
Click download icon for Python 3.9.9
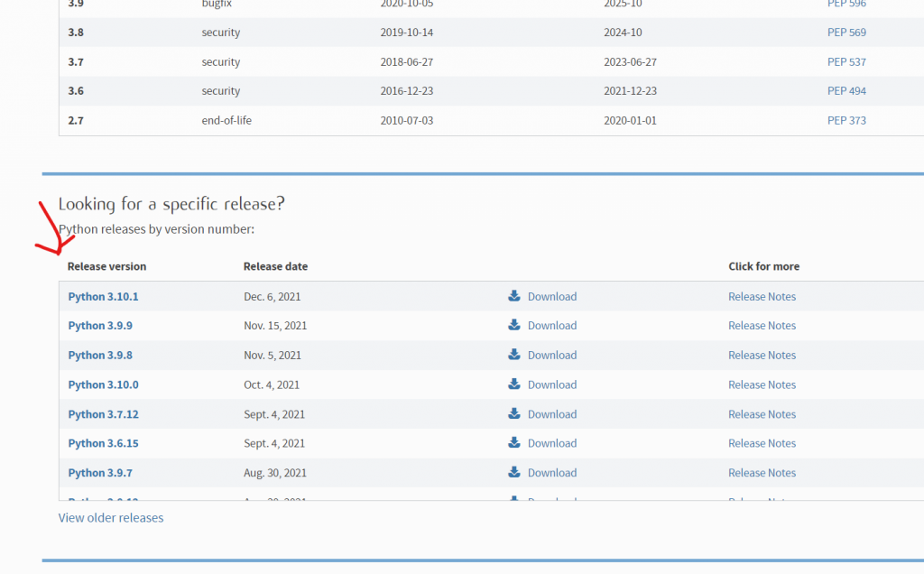(513, 325)
